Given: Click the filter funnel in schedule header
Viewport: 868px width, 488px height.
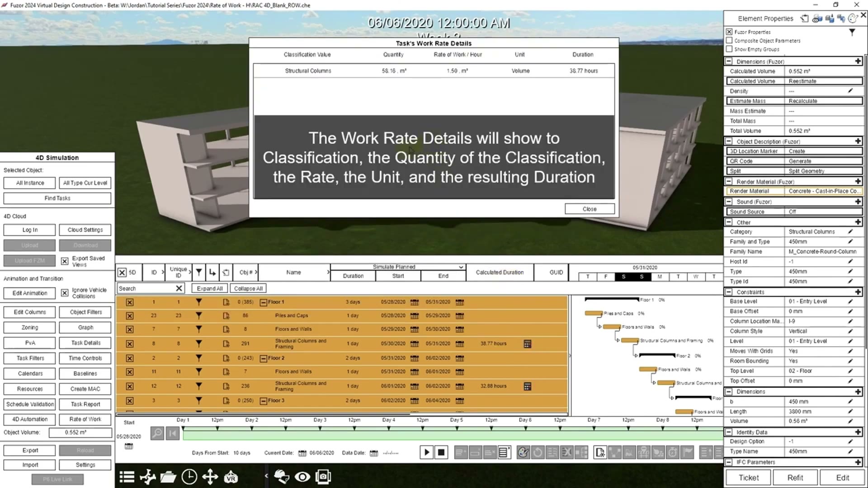Looking at the screenshot, I should click(199, 272).
